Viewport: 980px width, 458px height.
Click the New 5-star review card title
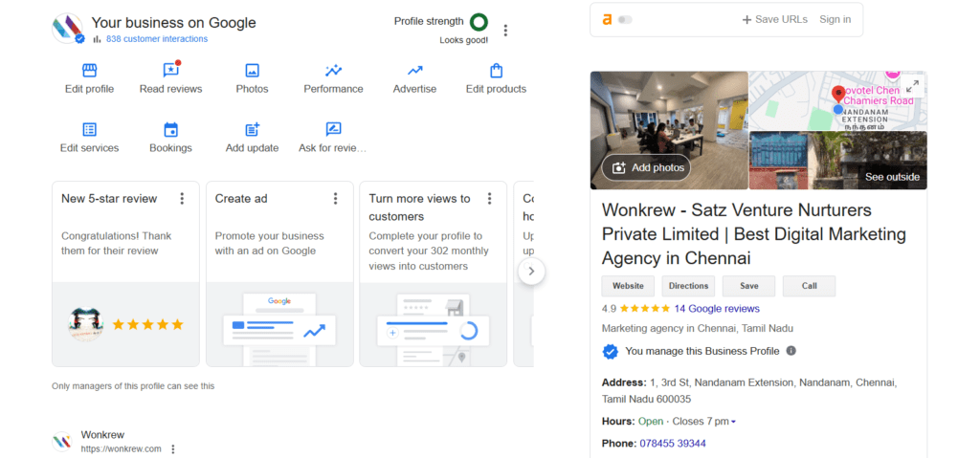point(109,199)
